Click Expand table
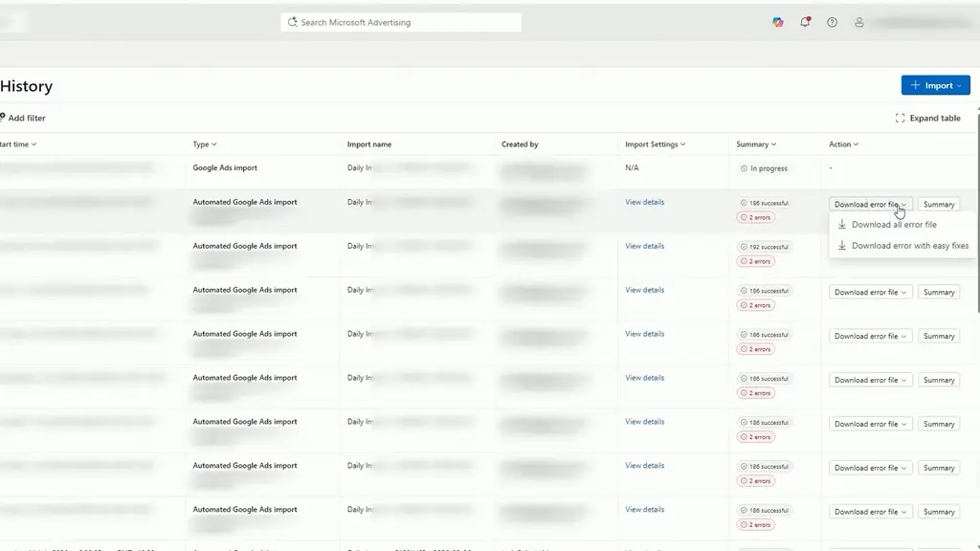The image size is (980, 551). [x=928, y=118]
